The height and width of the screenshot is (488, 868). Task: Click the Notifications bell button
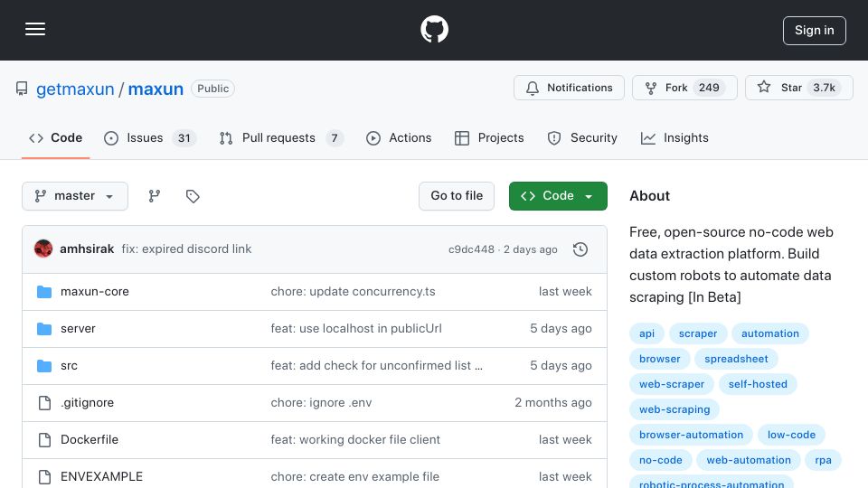click(x=569, y=88)
